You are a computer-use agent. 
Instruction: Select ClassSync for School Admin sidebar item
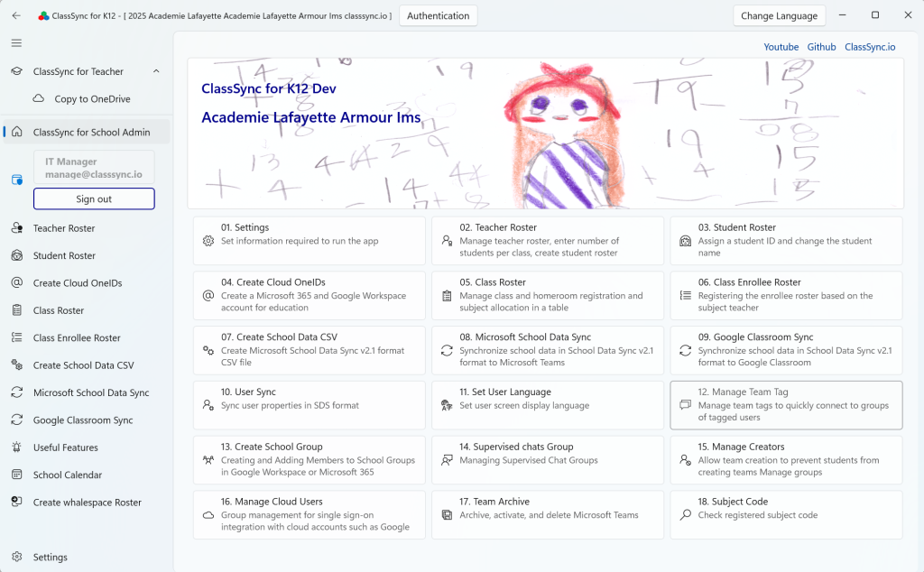tap(88, 132)
